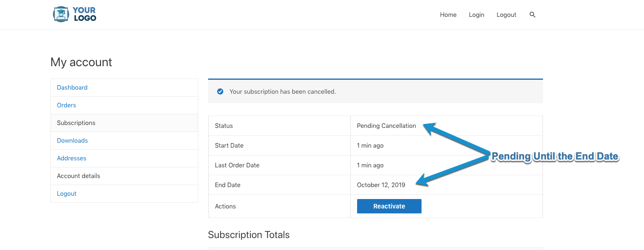This screenshot has width=644, height=250.
Task: Click the Subscription Totals heading
Action: pyautogui.click(x=249, y=235)
